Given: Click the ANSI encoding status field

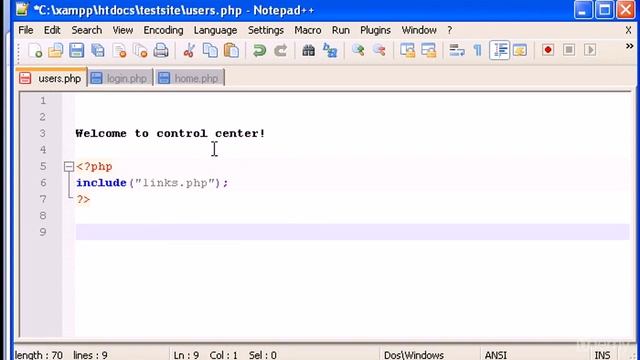Looking at the screenshot, I should (x=496, y=355).
